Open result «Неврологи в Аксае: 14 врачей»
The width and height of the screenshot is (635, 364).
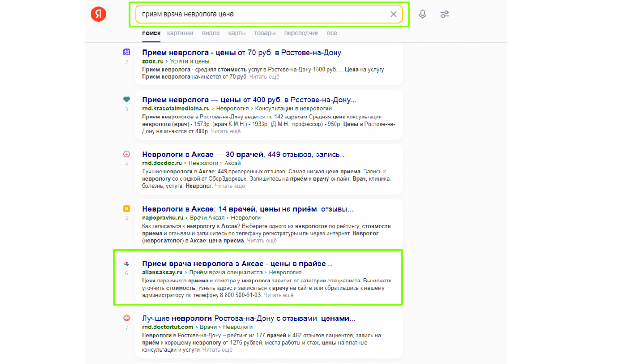248,209
